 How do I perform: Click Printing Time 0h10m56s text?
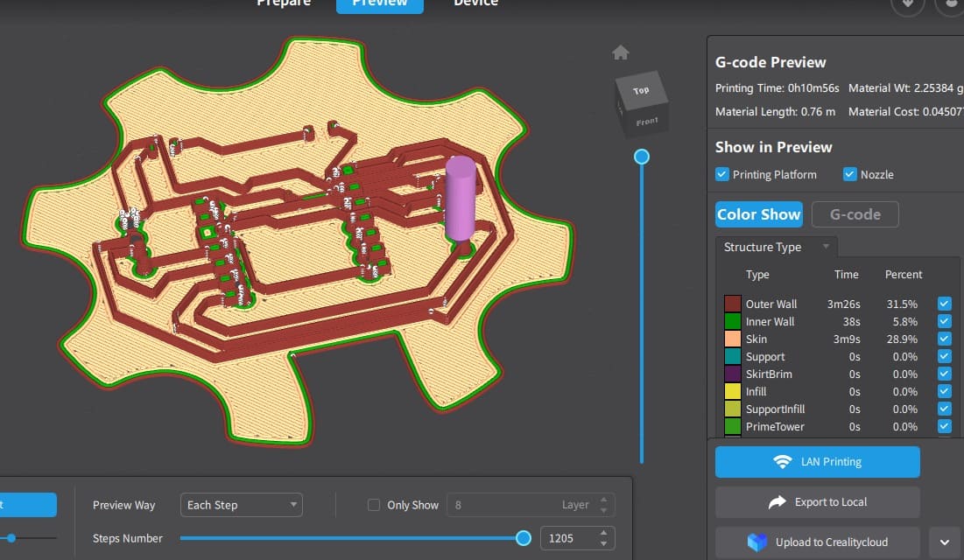pyautogui.click(x=778, y=87)
